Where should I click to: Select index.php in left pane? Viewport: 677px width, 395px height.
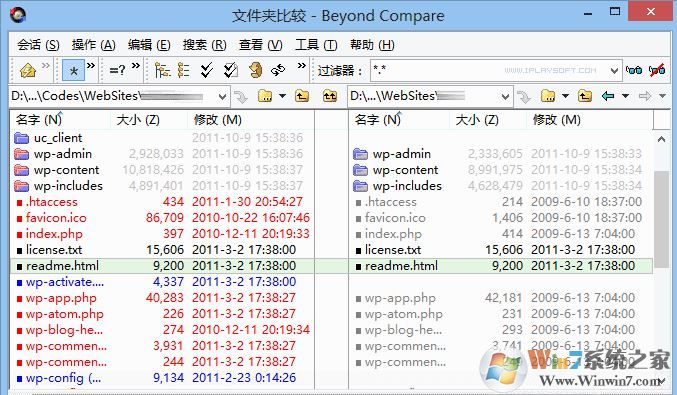click(54, 234)
